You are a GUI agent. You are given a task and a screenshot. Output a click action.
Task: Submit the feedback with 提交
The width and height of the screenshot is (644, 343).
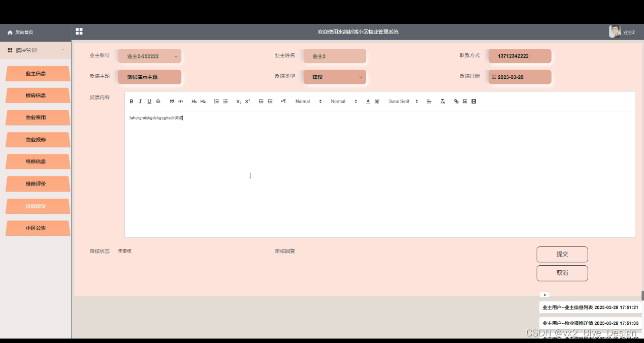(x=562, y=255)
